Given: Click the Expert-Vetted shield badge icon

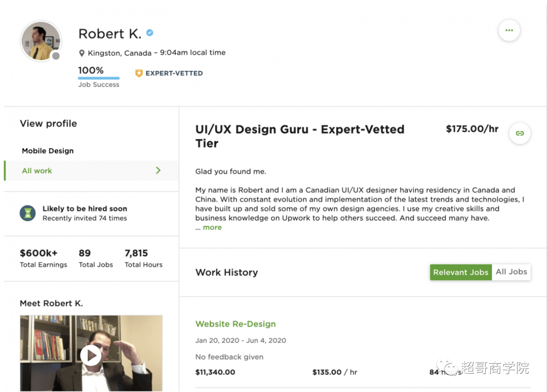Looking at the screenshot, I should point(139,73).
